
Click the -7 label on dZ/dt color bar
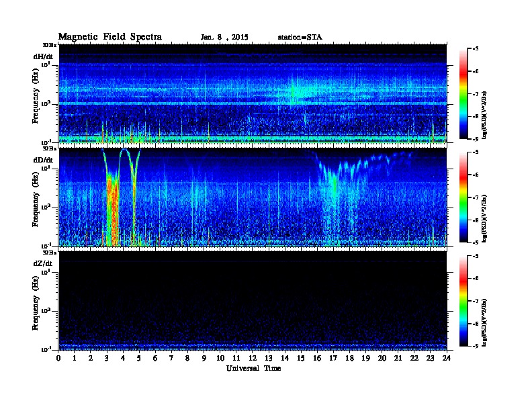click(x=476, y=301)
